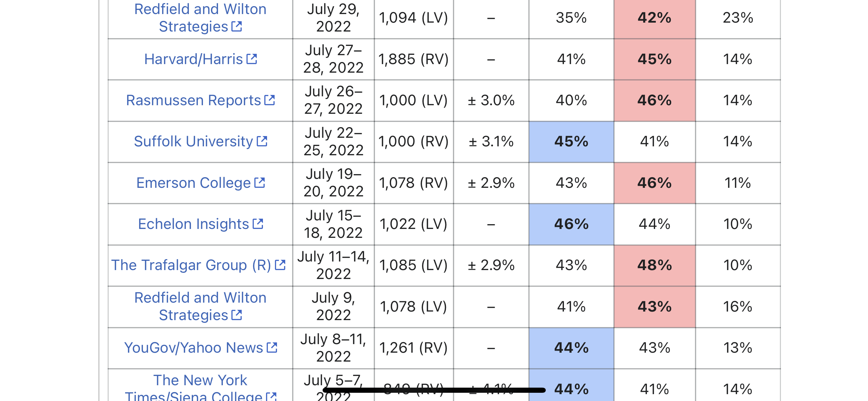The image size is (868, 401).
Task: Open the Echelon Insights link
Action: coord(193,224)
